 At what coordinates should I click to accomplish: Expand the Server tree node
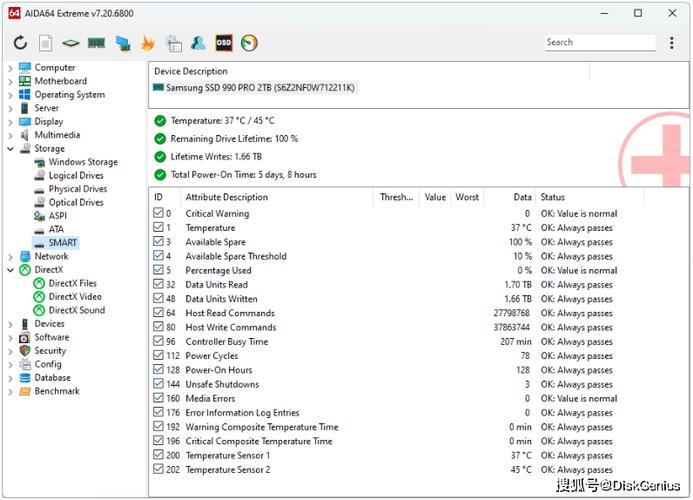pyautogui.click(x=10, y=108)
